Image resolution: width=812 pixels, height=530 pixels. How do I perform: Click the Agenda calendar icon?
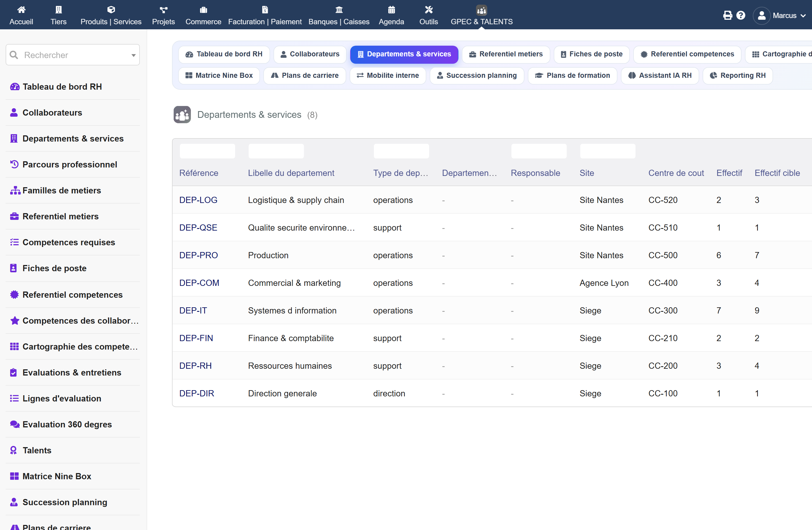coord(391,10)
